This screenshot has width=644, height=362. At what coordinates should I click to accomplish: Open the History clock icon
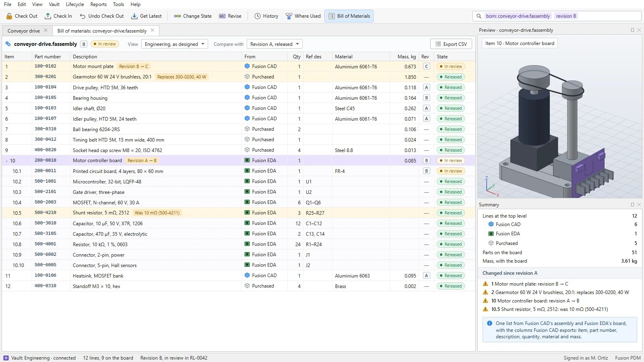tap(258, 16)
